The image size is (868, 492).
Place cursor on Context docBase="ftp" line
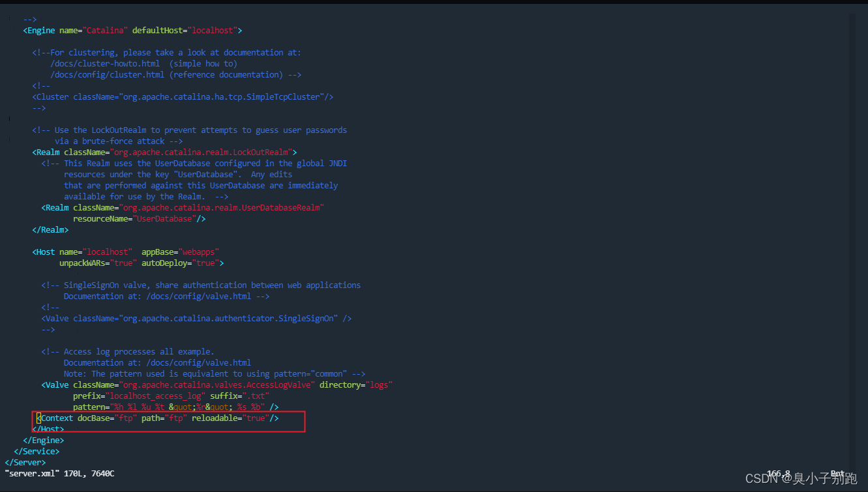(x=157, y=418)
